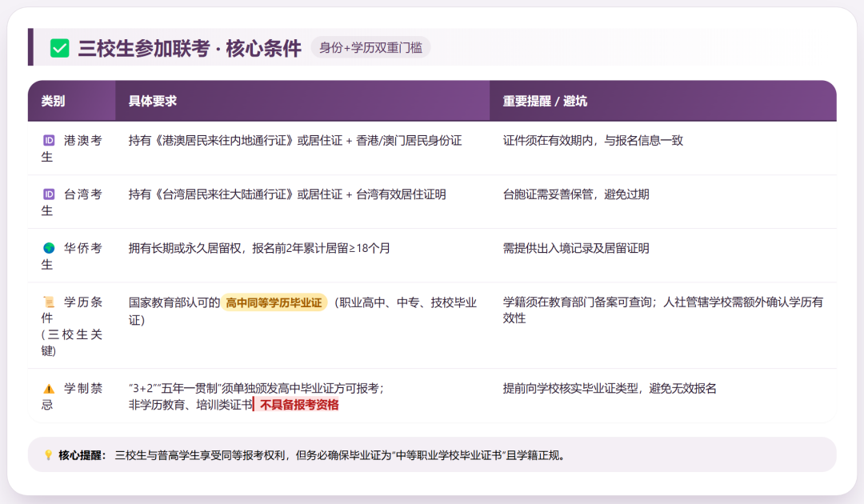Click the lightbulb icon beside 核心提醒
Viewport: 864px width, 504px height.
(48, 455)
